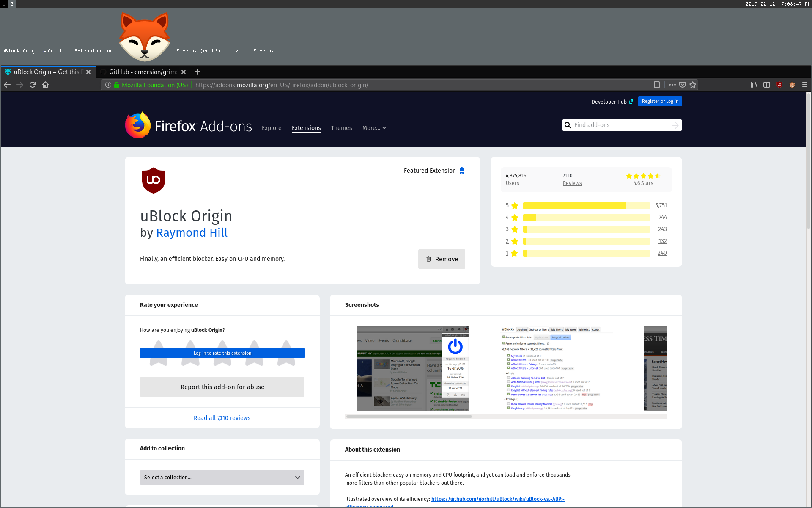Open the first uBlock popup screenshot thumbnail

click(413, 368)
